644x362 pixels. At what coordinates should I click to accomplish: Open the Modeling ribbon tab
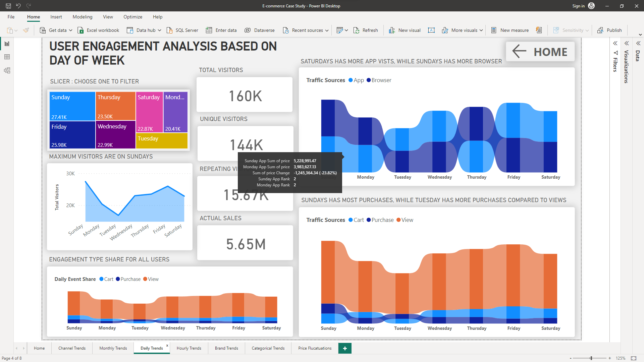point(82,17)
